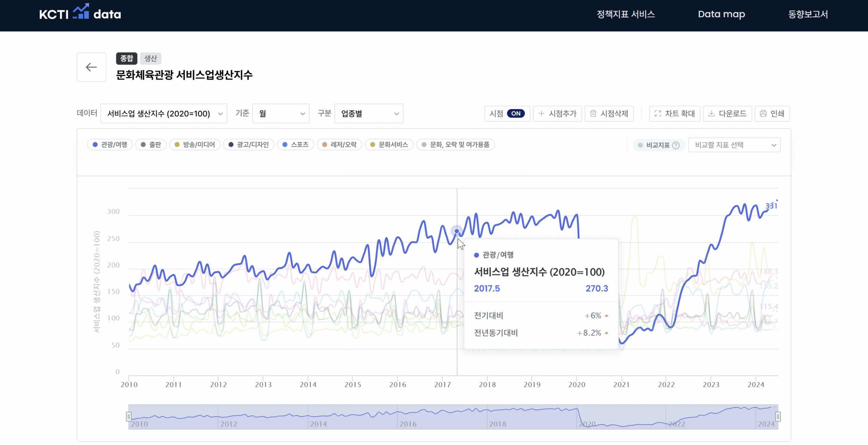
Task: Click the 다운로드 button
Action: coord(727,114)
